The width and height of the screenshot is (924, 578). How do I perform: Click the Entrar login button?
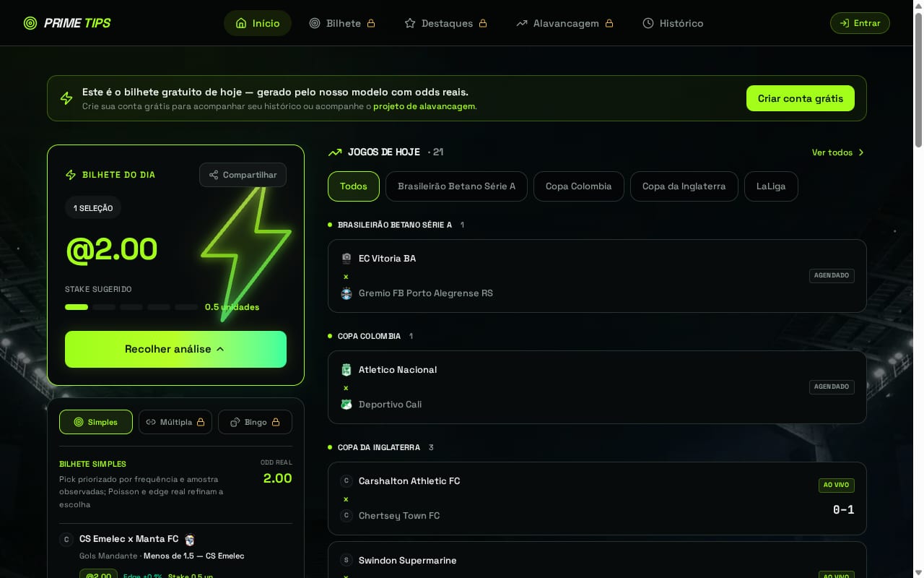860,23
